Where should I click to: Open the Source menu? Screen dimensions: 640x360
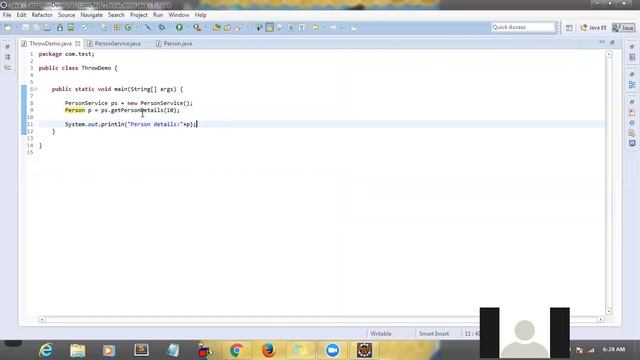(66, 15)
